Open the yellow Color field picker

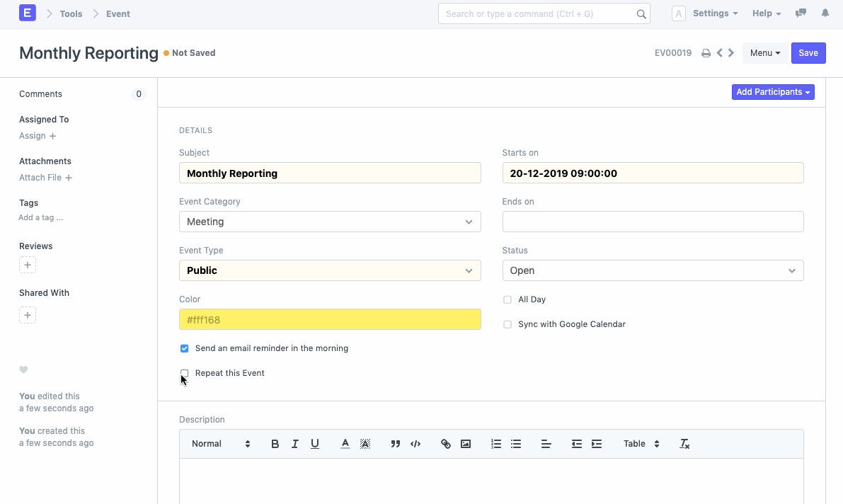click(x=330, y=319)
